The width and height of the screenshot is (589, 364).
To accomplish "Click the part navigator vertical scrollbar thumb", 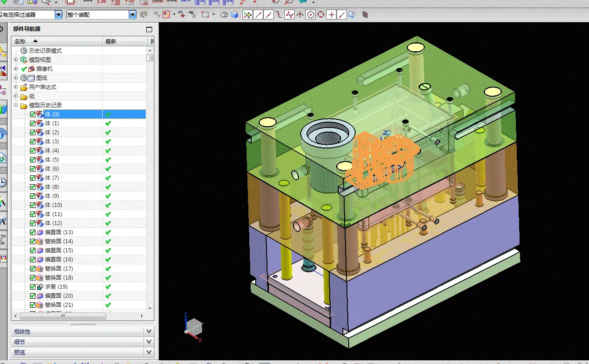I will [149, 58].
